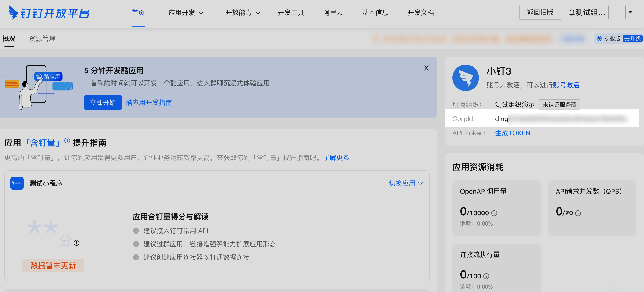This screenshot has width=644, height=292.
Task: Open the account dropdown arrow
Action: tap(630, 12)
